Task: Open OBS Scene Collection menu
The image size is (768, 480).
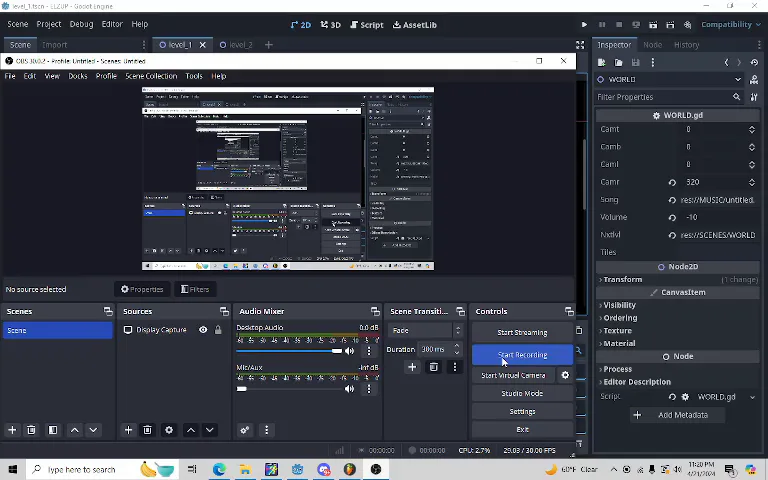Action: [151, 76]
